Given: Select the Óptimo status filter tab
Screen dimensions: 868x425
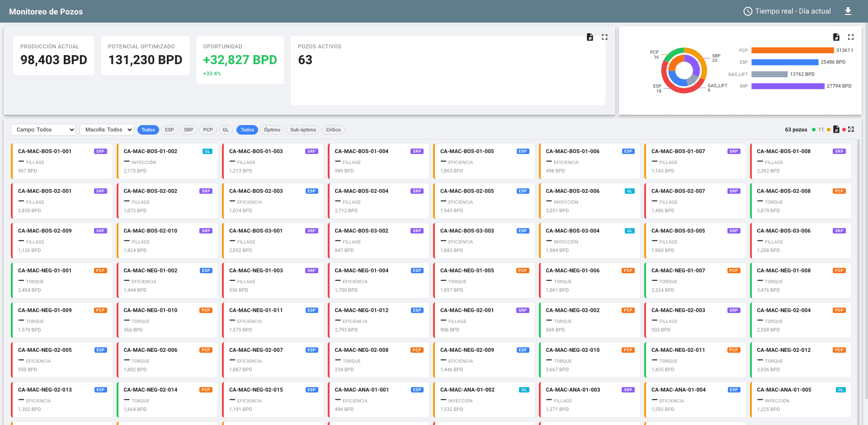Looking at the screenshot, I should click(272, 130).
